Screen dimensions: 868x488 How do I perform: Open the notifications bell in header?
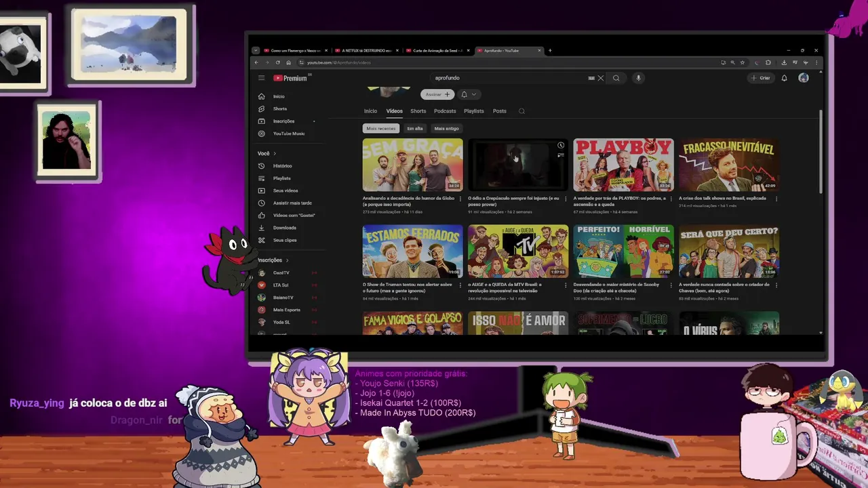click(784, 78)
